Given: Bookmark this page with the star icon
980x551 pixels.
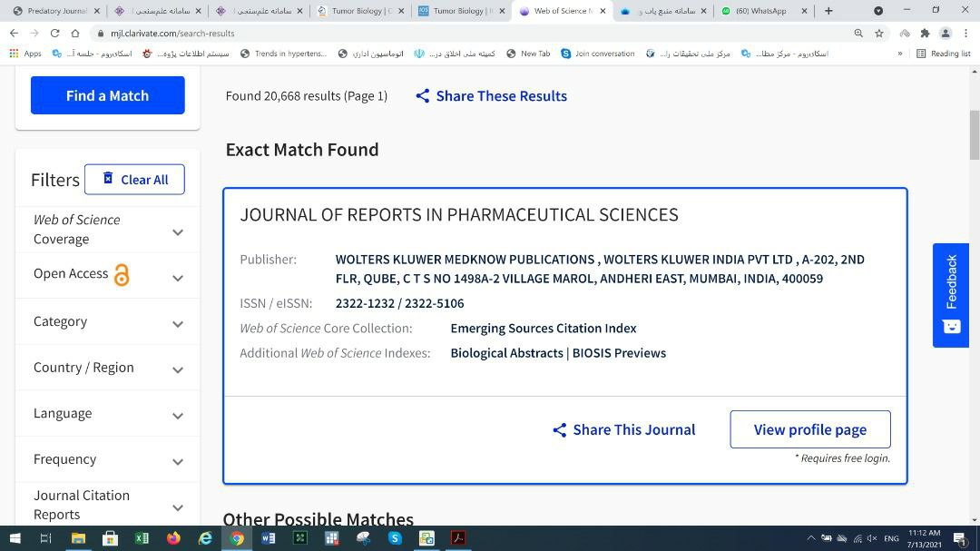Looking at the screenshot, I should [x=879, y=34].
